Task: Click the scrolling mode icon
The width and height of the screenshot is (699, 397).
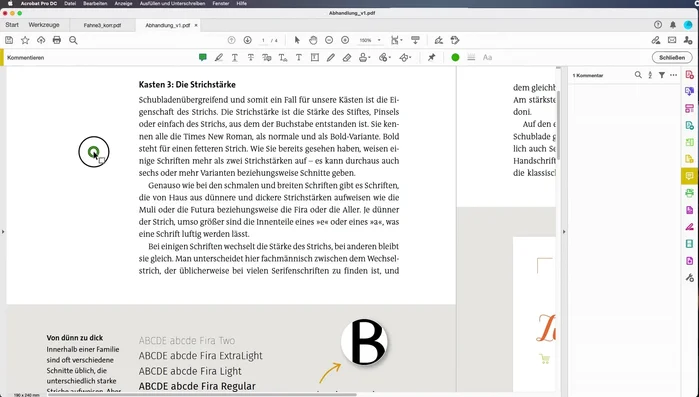Action: (415, 40)
